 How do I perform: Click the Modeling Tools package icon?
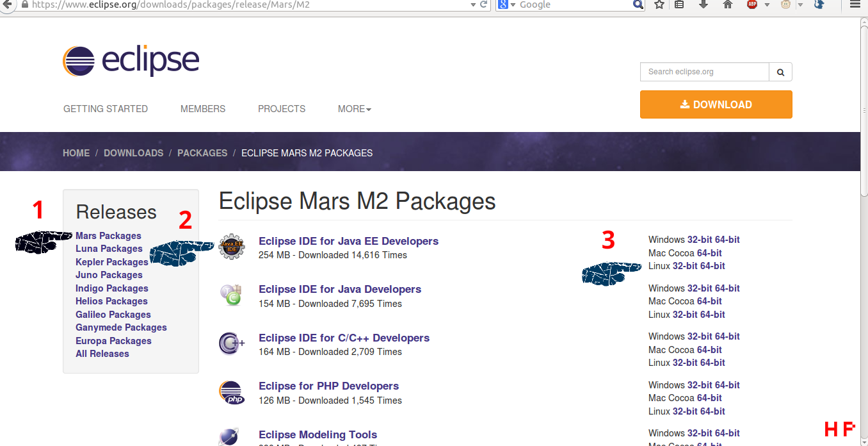[230, 438]
